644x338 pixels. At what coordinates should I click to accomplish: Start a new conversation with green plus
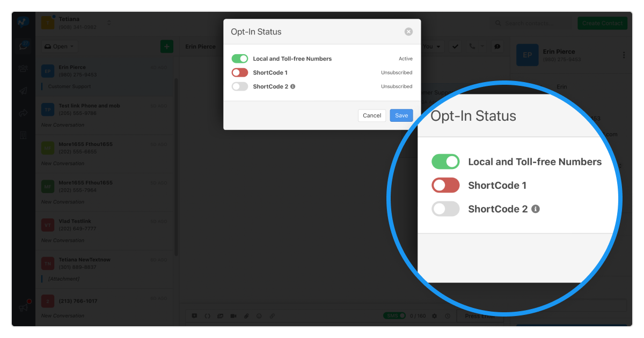pyautogui.click(x=166, y=47)
